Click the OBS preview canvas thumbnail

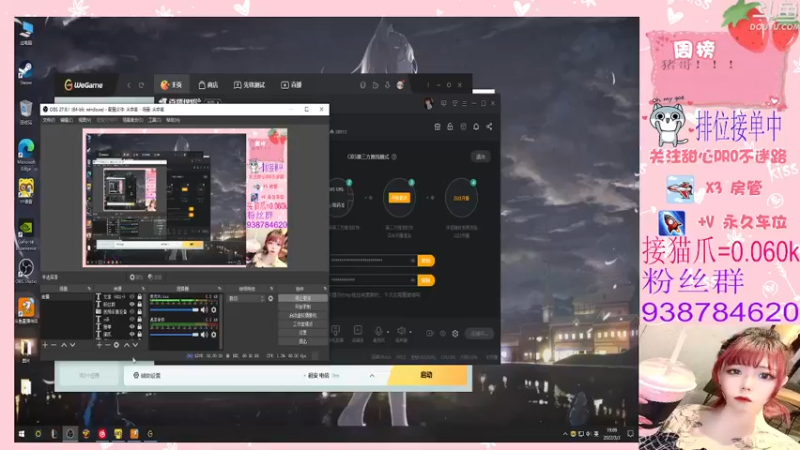click(x=185, y=198)
